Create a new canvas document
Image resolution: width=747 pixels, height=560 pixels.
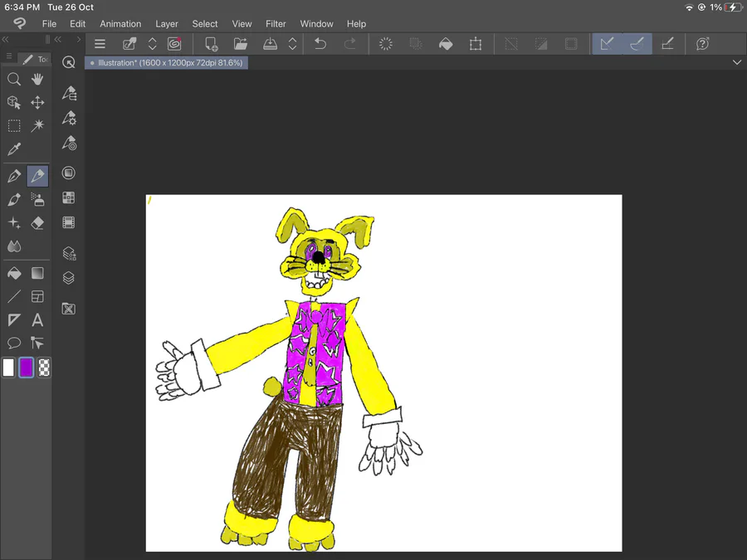[211, 44]
